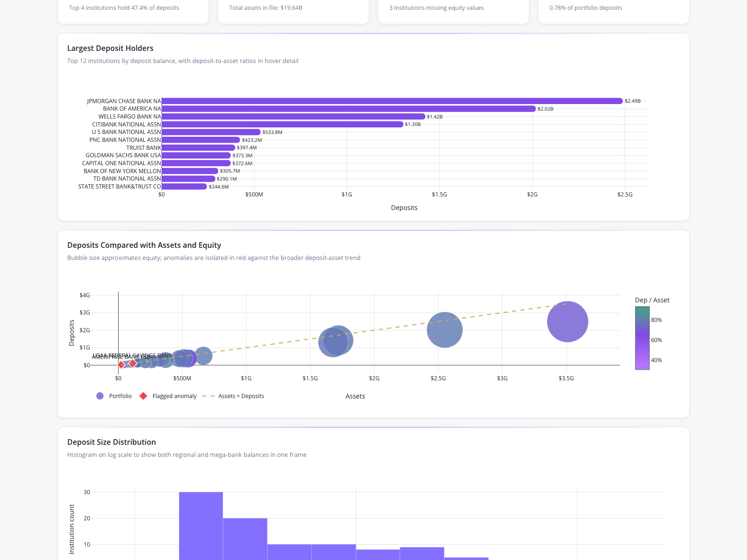
Task: Click the 60% color scale tick label
Action: tap(656, 340)
